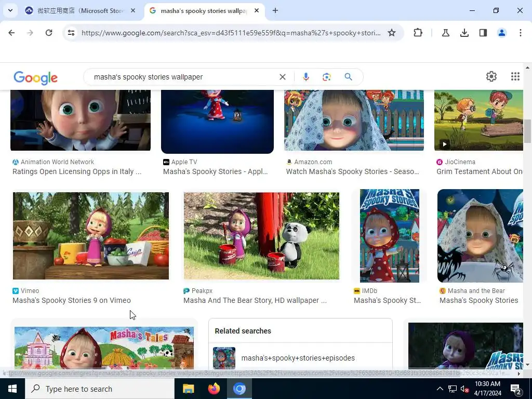
Task: Open the Apple TV Masha thumbnail
Action: (x=217, y=122)
